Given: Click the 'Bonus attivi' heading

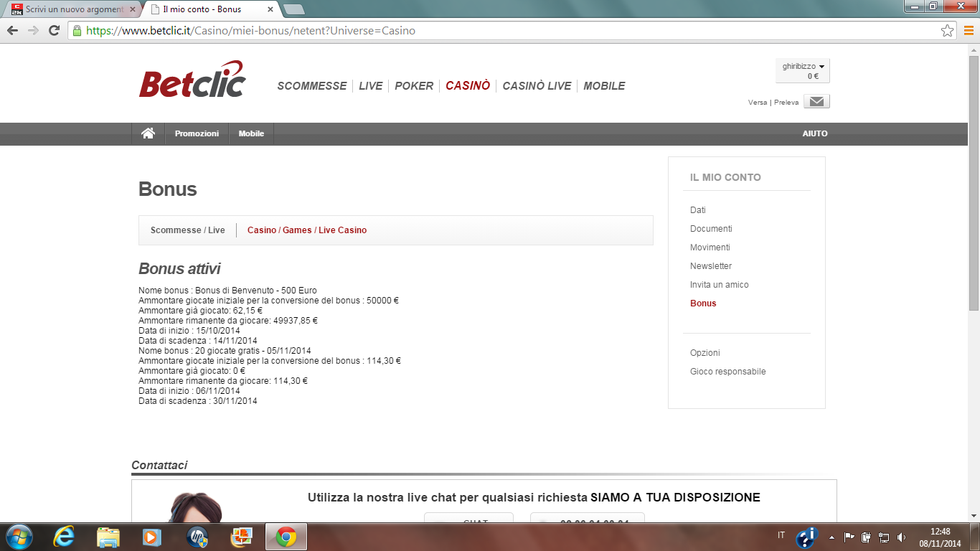Looking at the screenshot, I should (179, 269).
